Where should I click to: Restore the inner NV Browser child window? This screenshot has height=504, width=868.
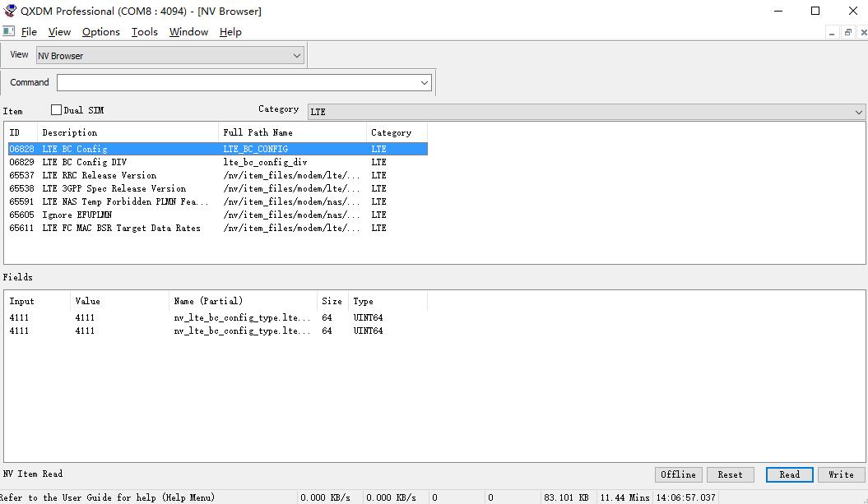848,32
